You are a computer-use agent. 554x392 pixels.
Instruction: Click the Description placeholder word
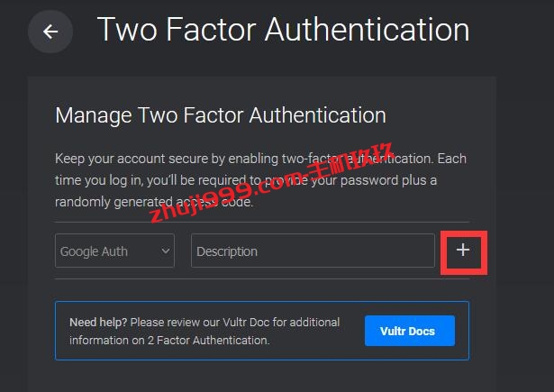coord(227,251)
